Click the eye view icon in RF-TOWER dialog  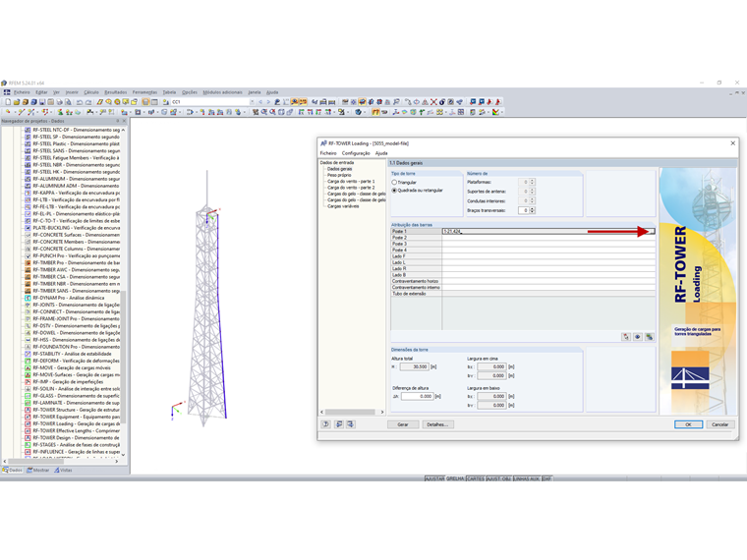point(638,337)
